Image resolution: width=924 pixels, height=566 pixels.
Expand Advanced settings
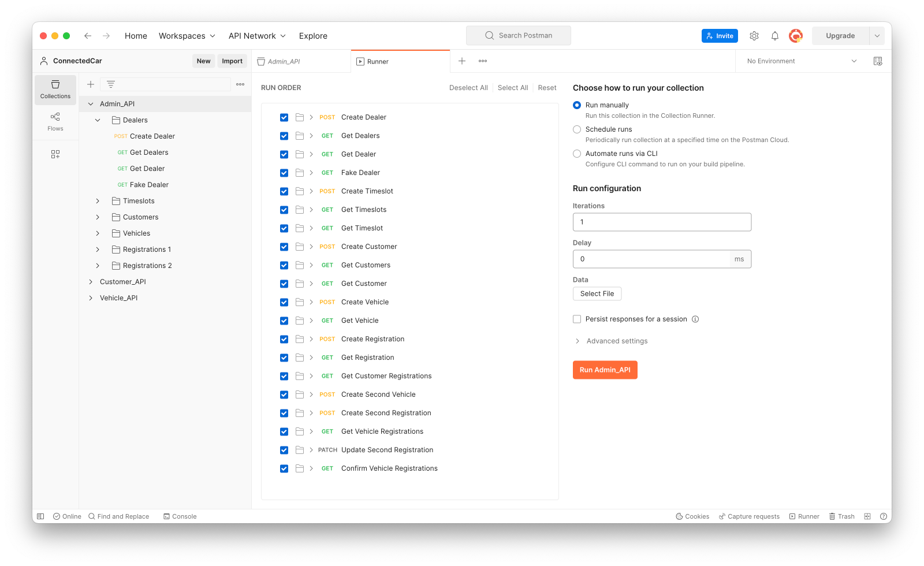[x=611, y=341]
